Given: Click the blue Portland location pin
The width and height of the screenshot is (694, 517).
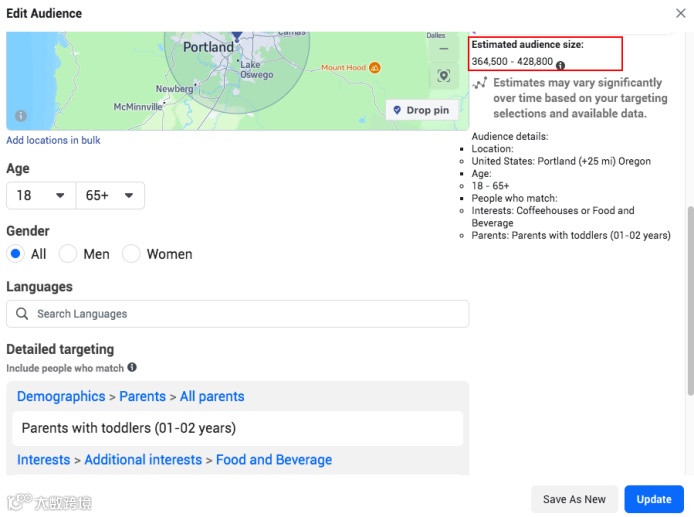Looking at the screenshot, I should 237,36.
